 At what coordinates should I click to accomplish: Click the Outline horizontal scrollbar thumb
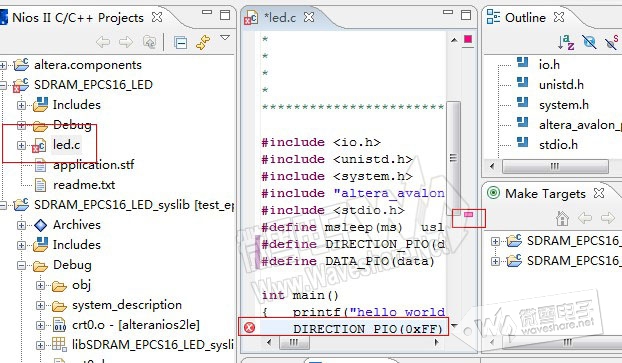click(x=555, y=166)
